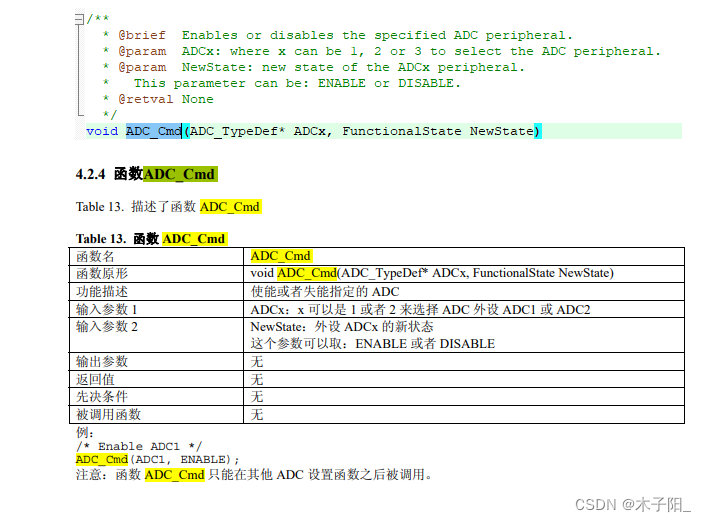Click the 'void' keyword in code line

click(102, 131)
